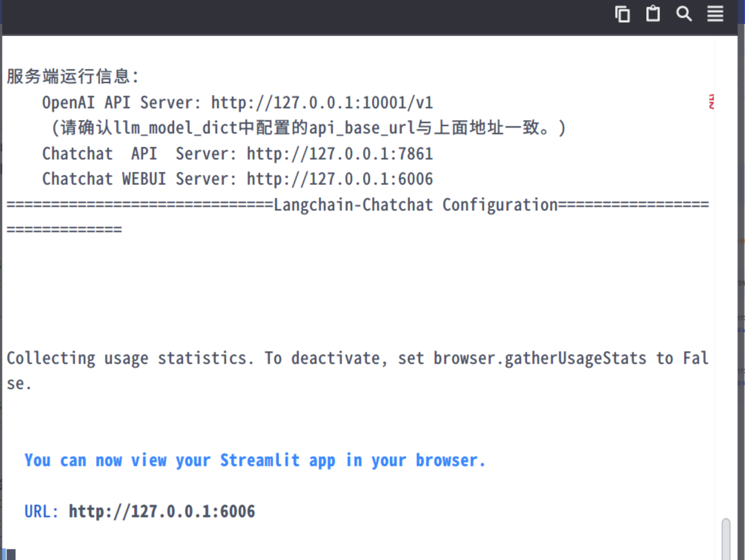Click the "browser.gatherUsageStats" setting text

[x=539, y=358]
